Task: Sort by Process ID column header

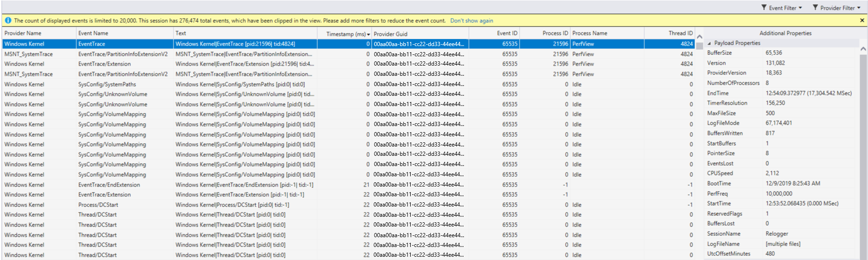Action: 545,33
